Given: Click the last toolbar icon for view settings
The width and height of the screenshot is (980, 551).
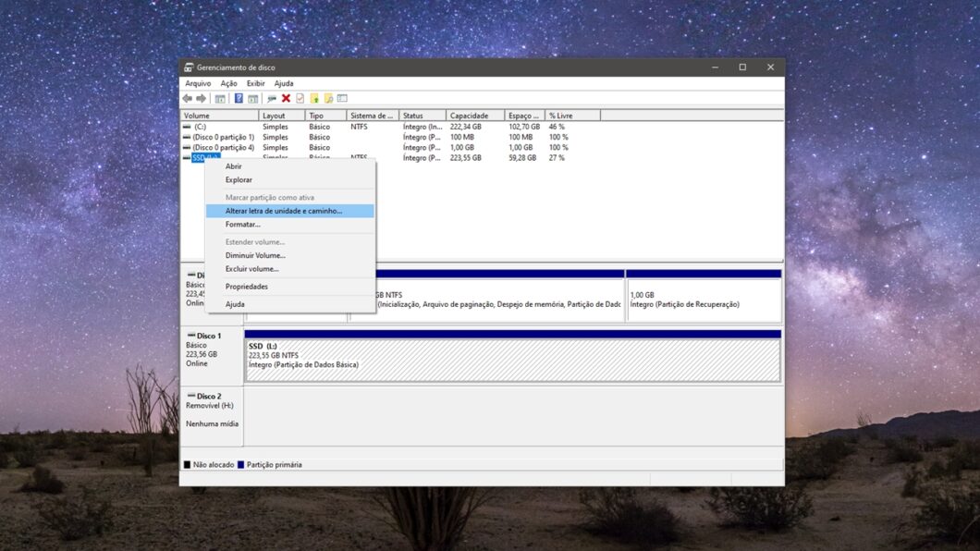Looking at the screenshot, I should point(342,99).
